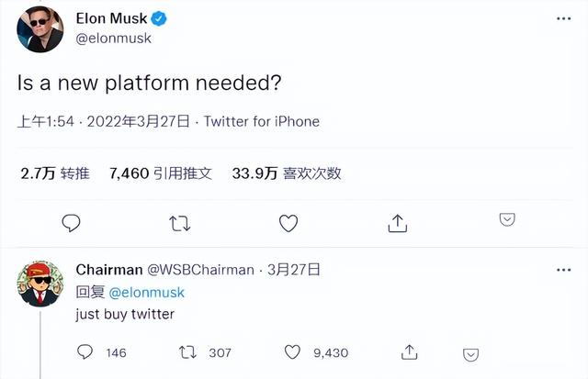Screen dimensions: 588x379
Task: Share the main tweet
Action: (398, 222)
